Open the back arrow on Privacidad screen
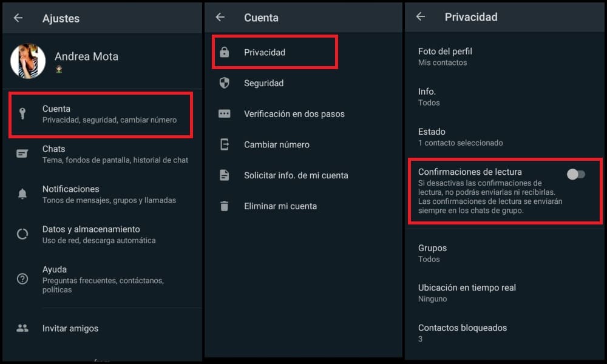607x364 pixels. (x=420, y=17)
